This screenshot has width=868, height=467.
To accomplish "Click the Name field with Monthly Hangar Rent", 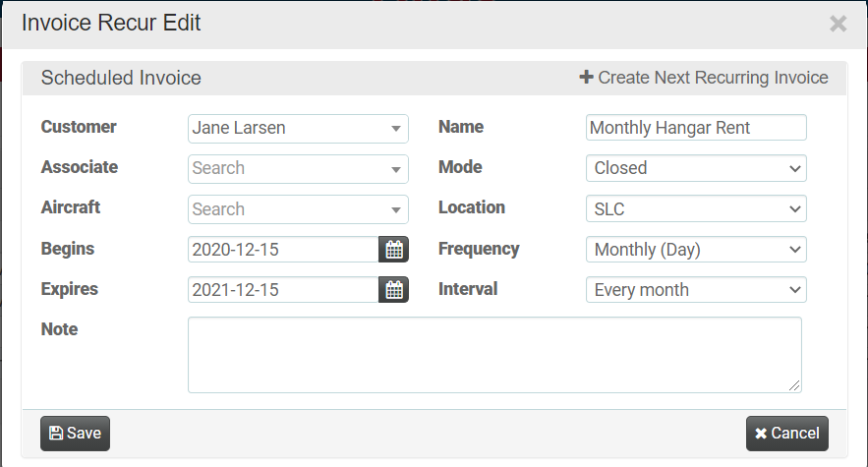I will click(696, 128).
